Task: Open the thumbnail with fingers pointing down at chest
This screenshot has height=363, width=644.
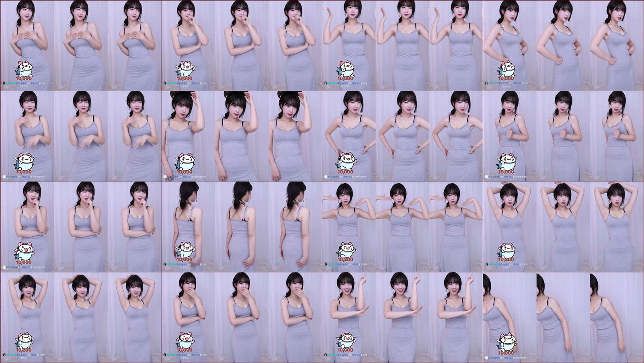Action: tap(81, 136)
